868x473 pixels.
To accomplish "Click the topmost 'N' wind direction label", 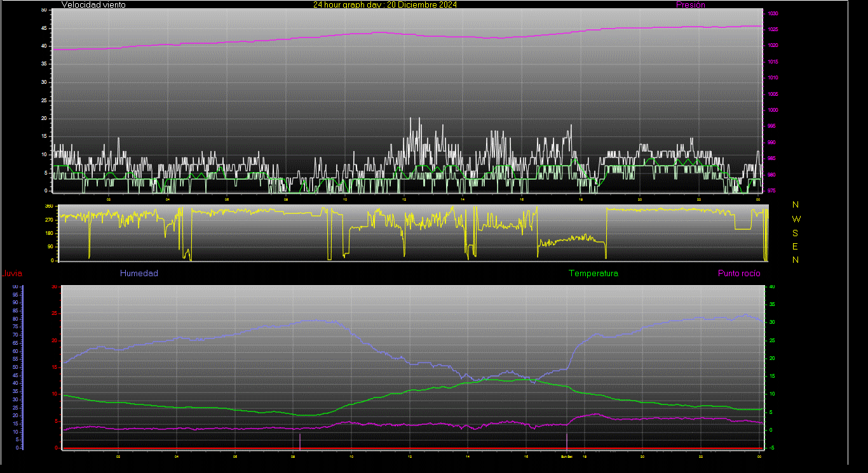I will tap(796, 204).
